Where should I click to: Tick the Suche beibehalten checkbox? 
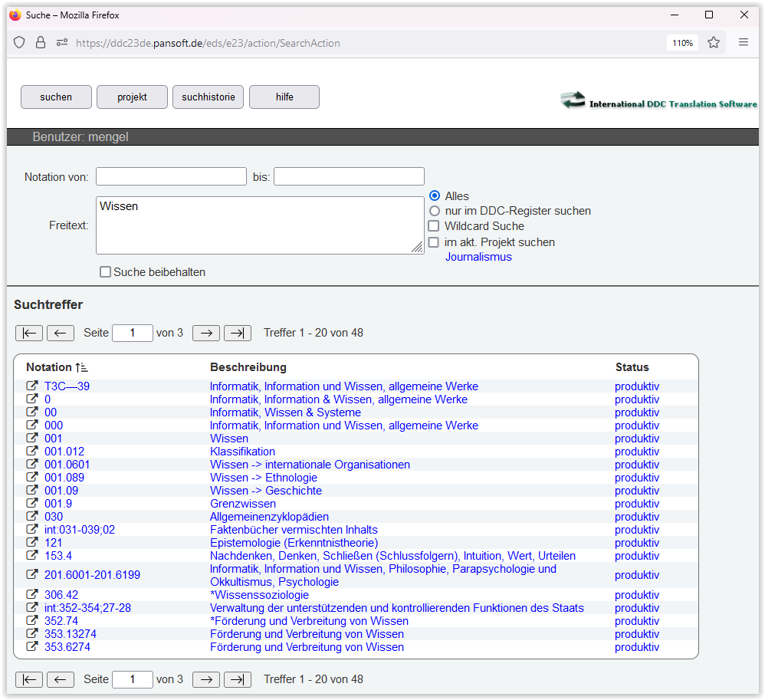(x=106, y=272)
